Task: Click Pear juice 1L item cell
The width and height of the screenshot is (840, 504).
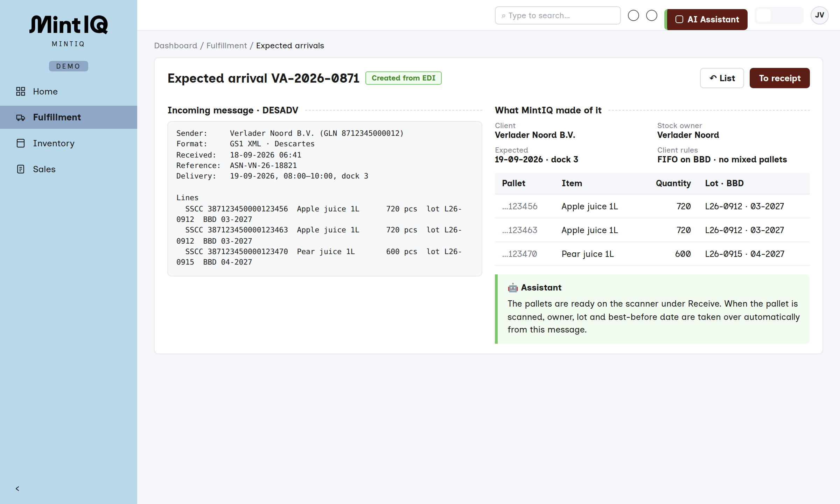Action: pyautogui.click(x=588, y=254)
